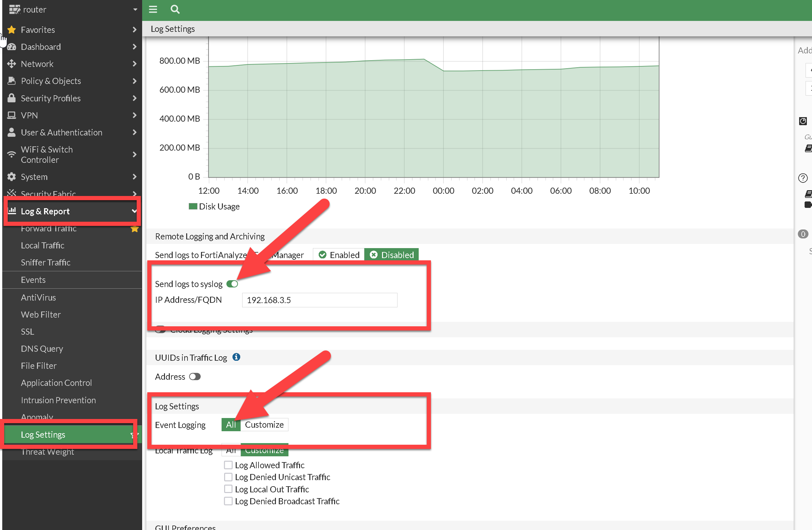Click the Security Profiles lock icon
This screenshot has height=530, width=812.
click(12, 98)
